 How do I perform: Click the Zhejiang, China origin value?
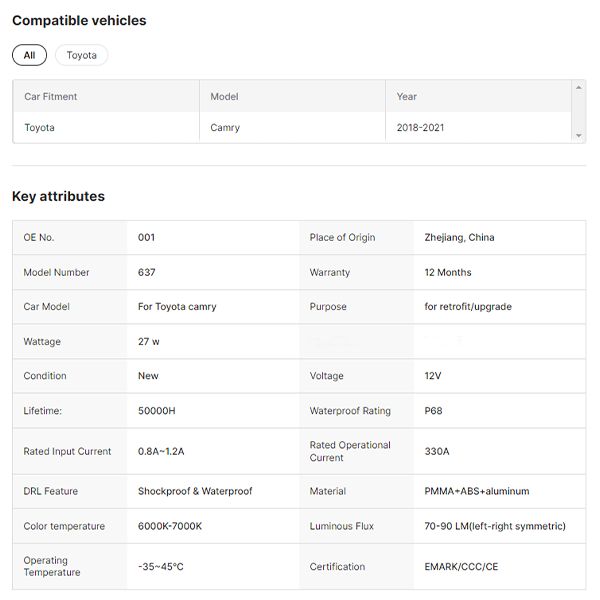tap(459, 238)
